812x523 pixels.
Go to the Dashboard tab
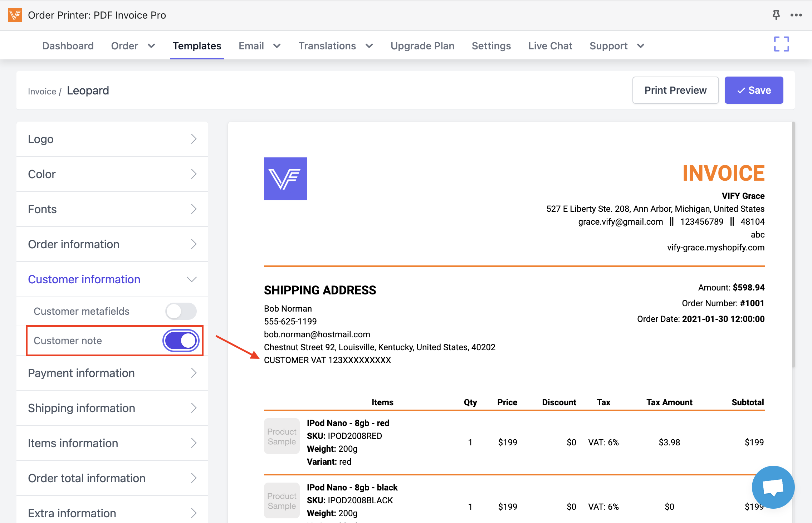[68, 46]
